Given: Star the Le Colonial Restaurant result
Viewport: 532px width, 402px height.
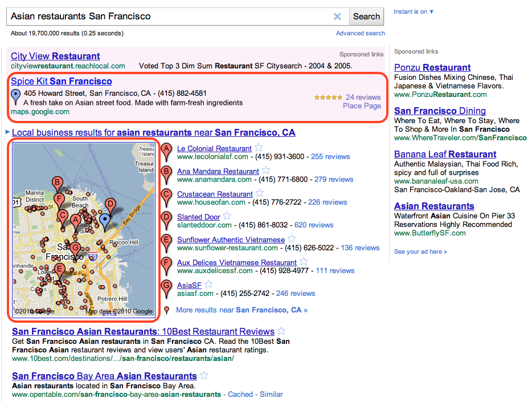Looking at the screenshot, I should 259,147.
